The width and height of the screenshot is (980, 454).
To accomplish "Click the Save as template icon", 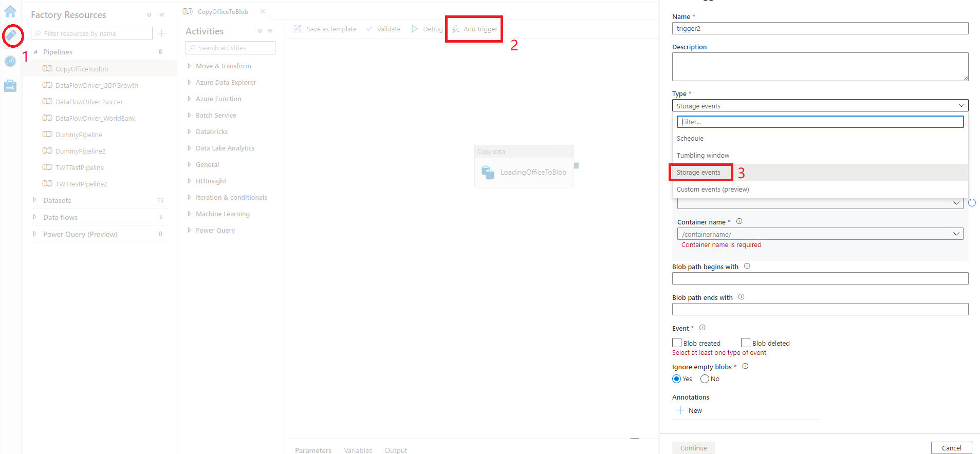I will pyautogui.click(x=298, y=29).
